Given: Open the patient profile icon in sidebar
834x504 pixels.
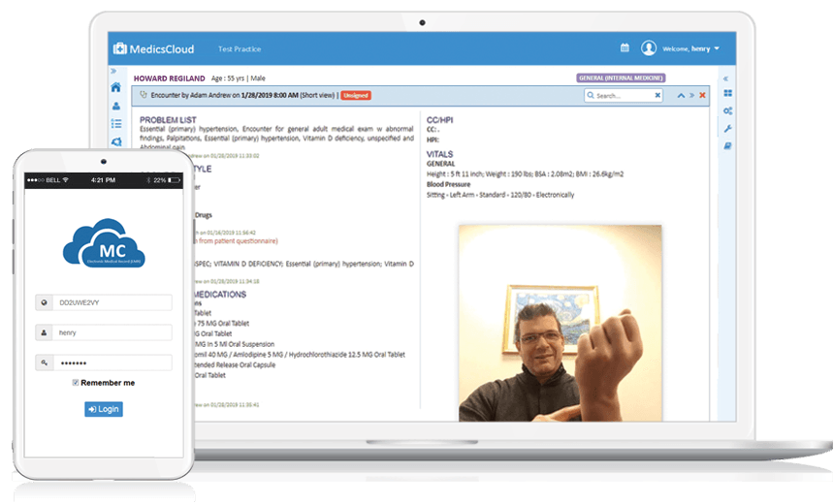Looking at the screenshot, I should pyautogui.click(x=116, y=106).
